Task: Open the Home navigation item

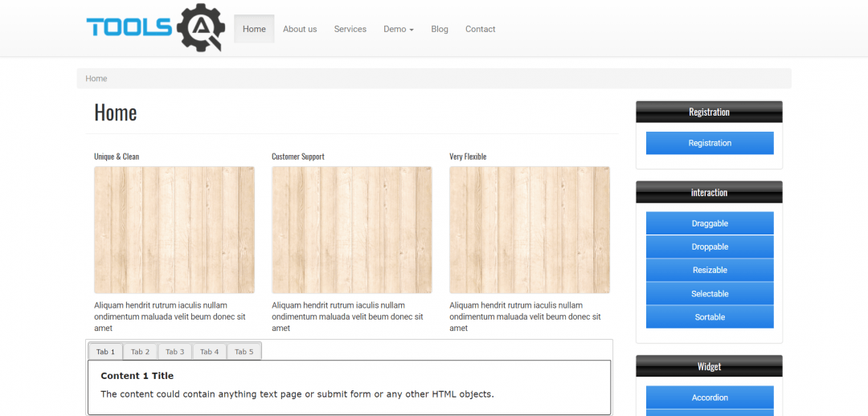Action: click(254, 29)
